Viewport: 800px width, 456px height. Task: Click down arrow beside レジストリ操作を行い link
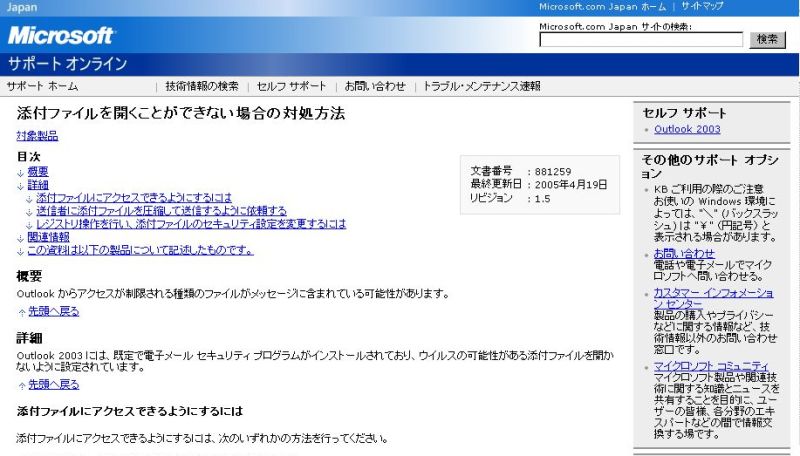(29, 225)
